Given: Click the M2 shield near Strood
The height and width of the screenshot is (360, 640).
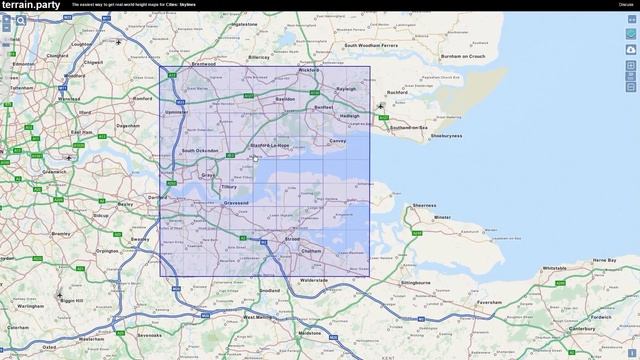Looking at the screenshot, I should coord(264,242).
